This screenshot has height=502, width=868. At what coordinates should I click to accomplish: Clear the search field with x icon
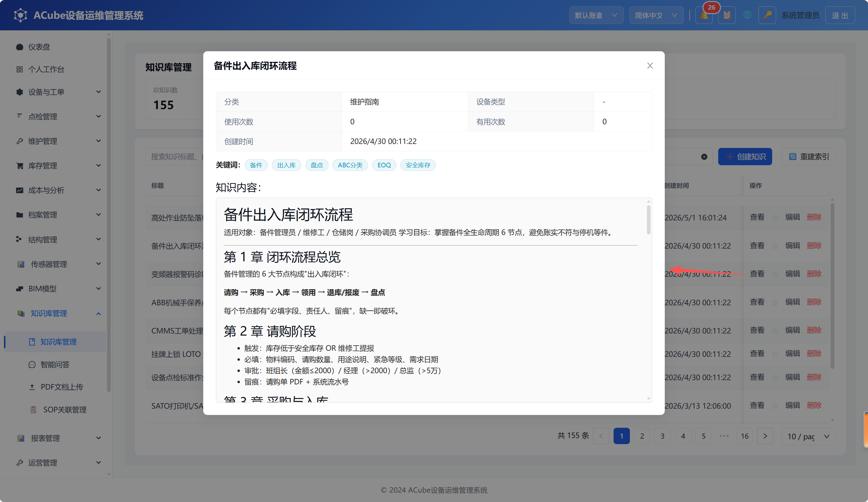[x=704, y=157]
